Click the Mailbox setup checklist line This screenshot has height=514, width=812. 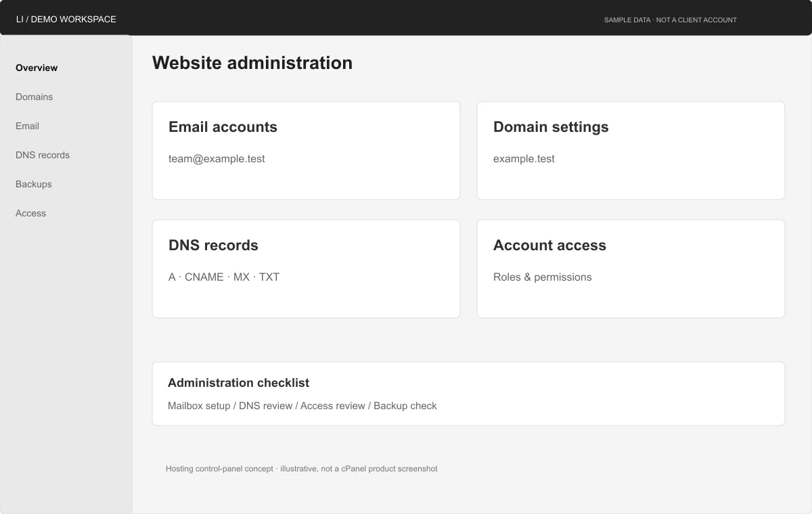tap(302, 406)
